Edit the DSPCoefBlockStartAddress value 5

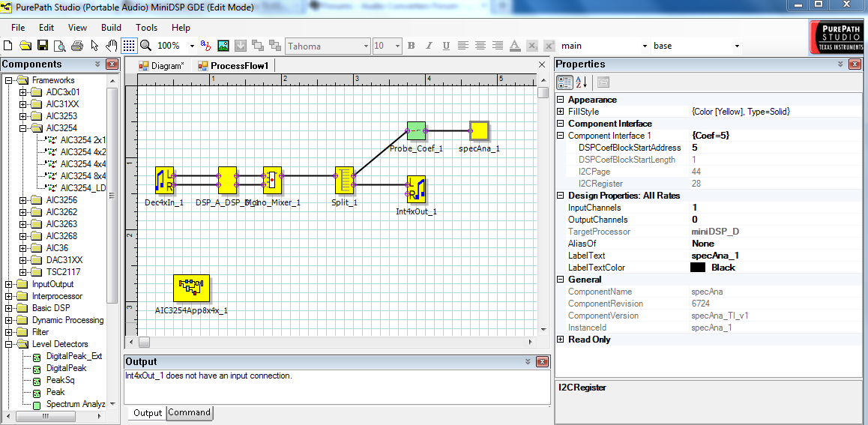click(776, 148)
